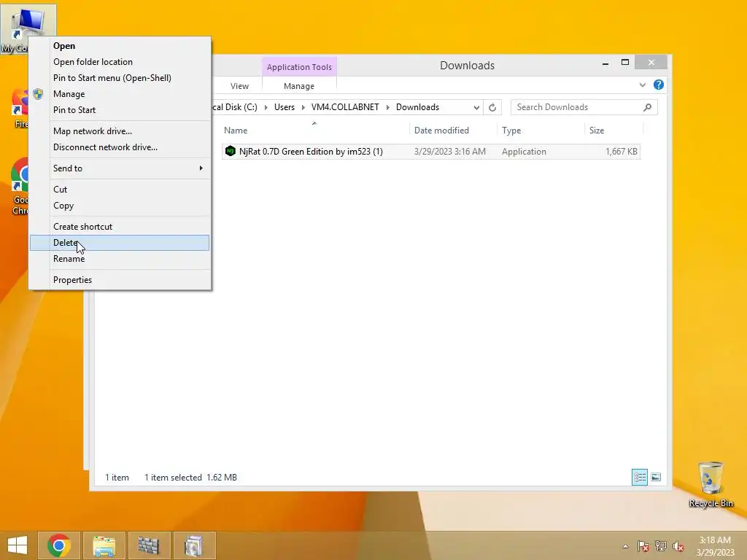The image size is (747, 560).
Task: Click the shield icon next to Manage
Action: 38,94
